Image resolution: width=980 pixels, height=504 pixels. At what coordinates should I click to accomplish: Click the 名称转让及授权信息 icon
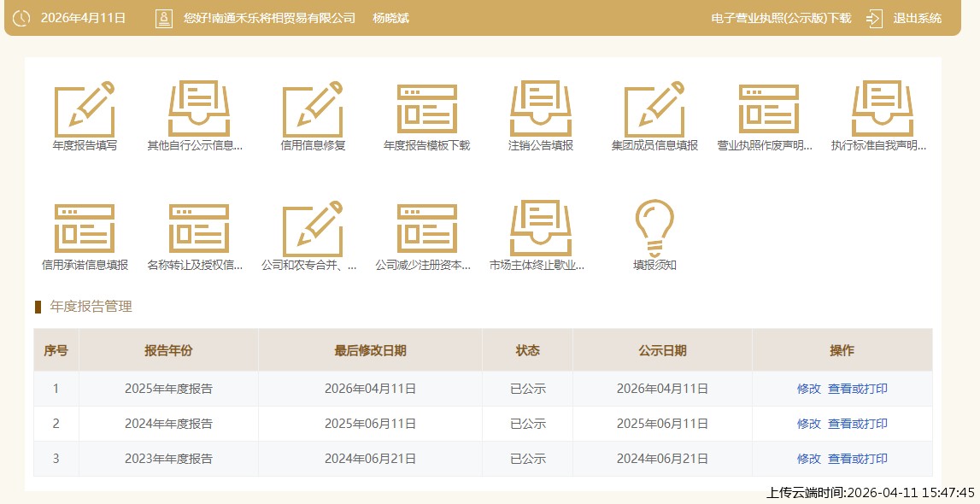coord(198,230)
